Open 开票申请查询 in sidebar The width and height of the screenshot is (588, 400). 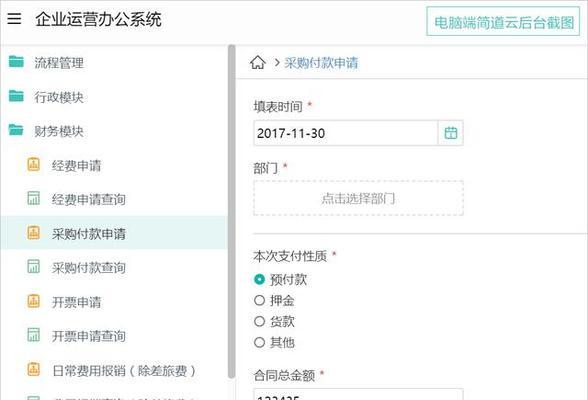pyautogui.click(x=89, y=336)
